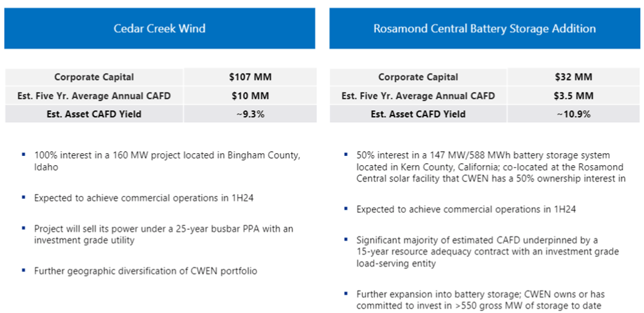Select the ~10.9% asset CAFD yield cell
This screenshot has height=313, width=644.
point(573,114)
